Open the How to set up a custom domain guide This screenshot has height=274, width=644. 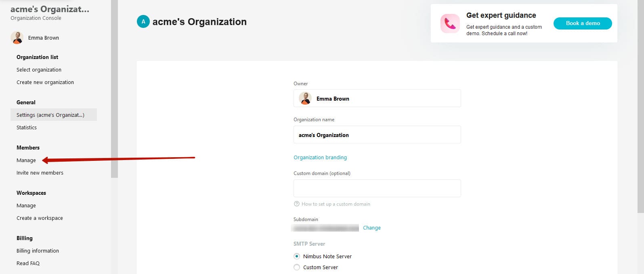(336, 204)
